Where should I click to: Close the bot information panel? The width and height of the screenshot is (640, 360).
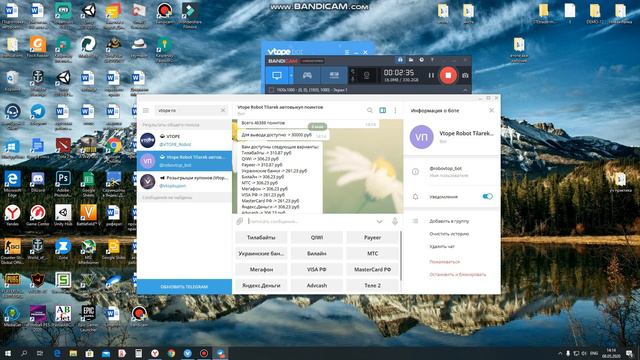491,110
